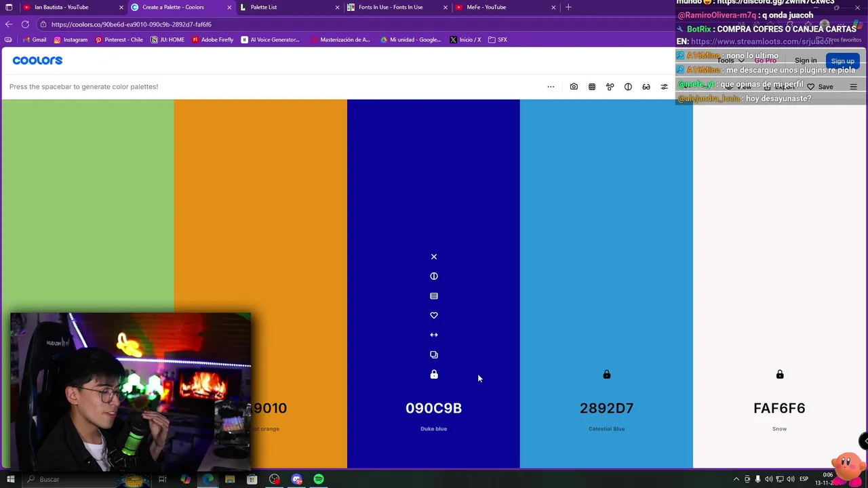Close the Create a Palette - Coolors tab

(229, 7)
